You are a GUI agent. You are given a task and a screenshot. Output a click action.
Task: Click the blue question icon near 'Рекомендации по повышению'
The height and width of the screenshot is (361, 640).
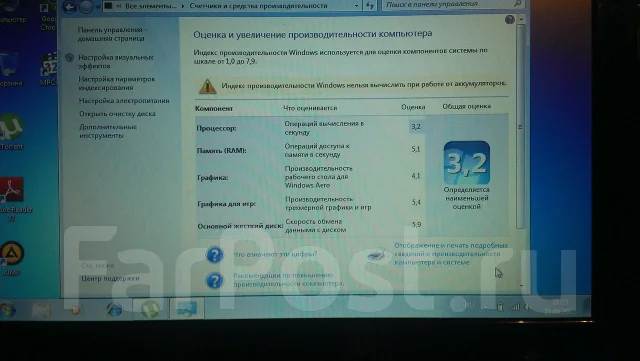tap(215, 281)
